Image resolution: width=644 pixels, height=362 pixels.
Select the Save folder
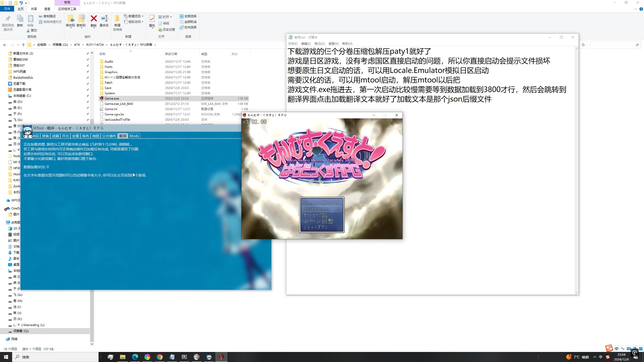tap(108, 88)
